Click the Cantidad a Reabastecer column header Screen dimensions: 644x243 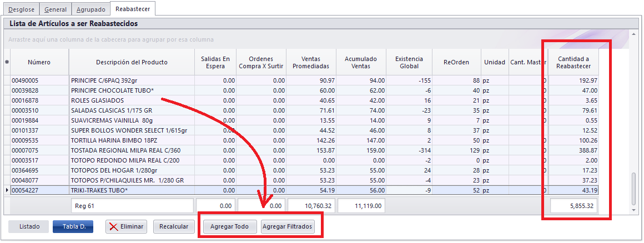tap(574, 62)
